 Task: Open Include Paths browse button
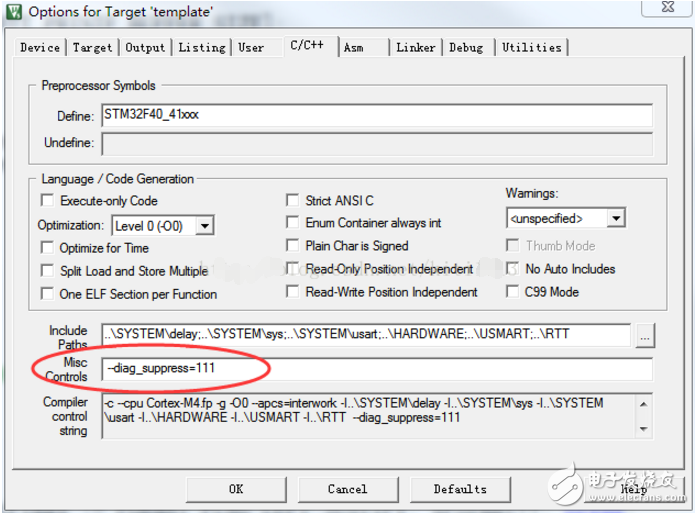pos(643,336)
